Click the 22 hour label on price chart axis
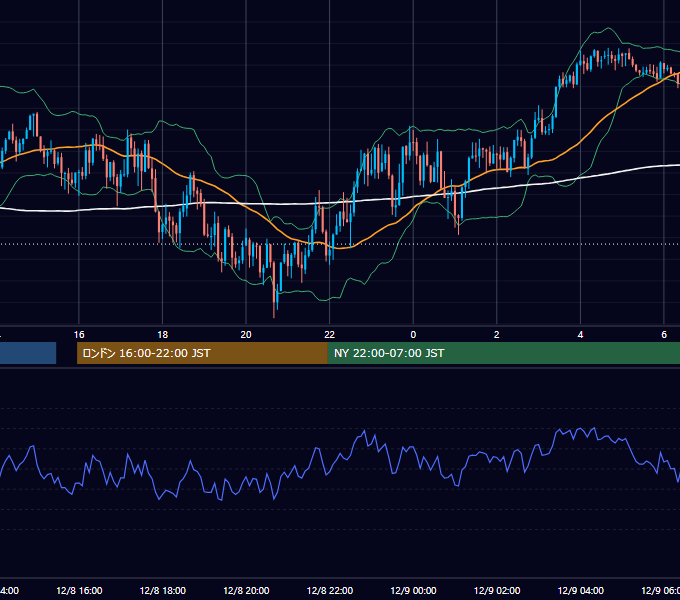The height and width of the screenshot is (600, 680). point(330,335)
